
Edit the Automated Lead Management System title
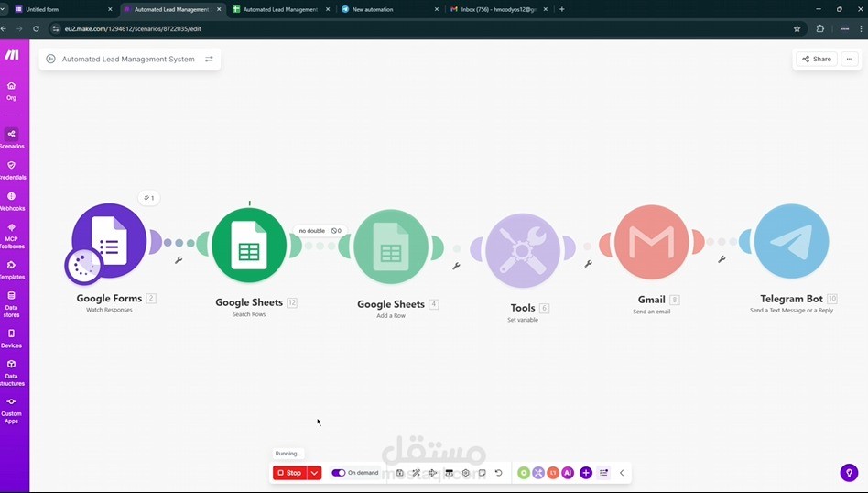pyautogui.click(x=128, y=59)
